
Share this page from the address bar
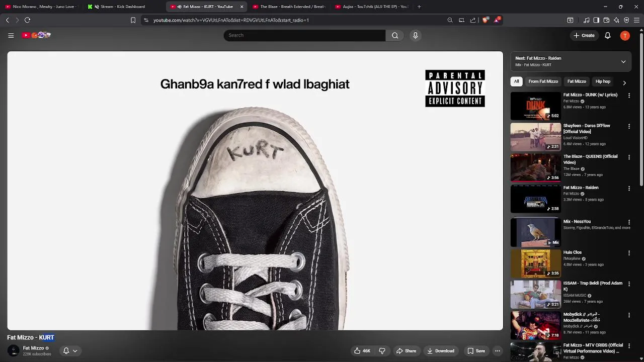tap(473, 20)
